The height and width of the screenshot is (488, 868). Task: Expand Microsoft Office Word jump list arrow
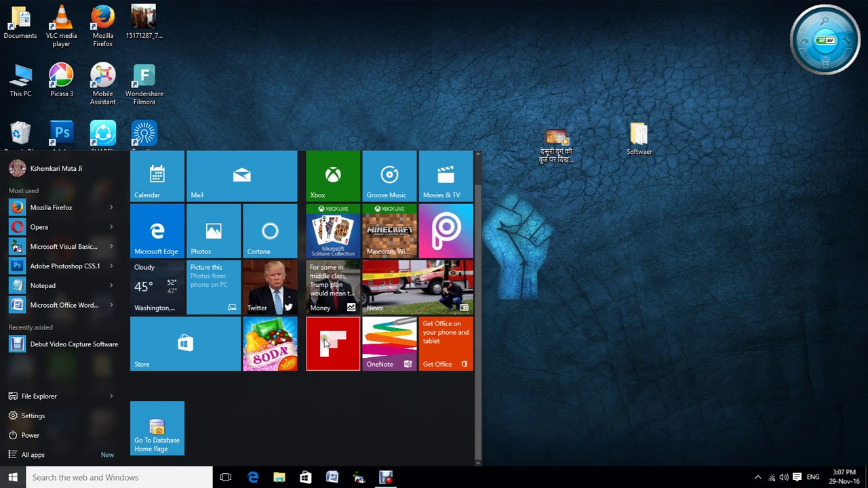point(111,305)
